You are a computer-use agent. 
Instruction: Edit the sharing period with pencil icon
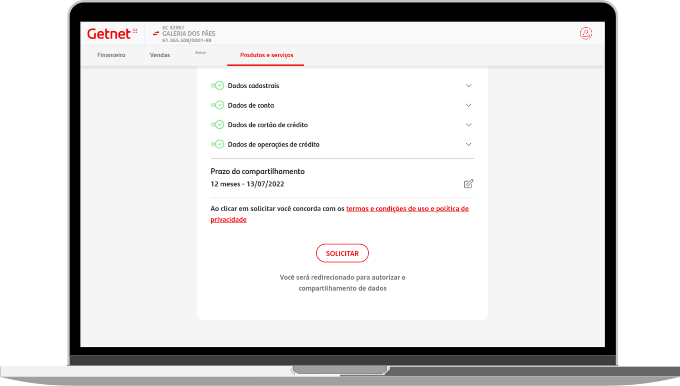pos(468,184)
